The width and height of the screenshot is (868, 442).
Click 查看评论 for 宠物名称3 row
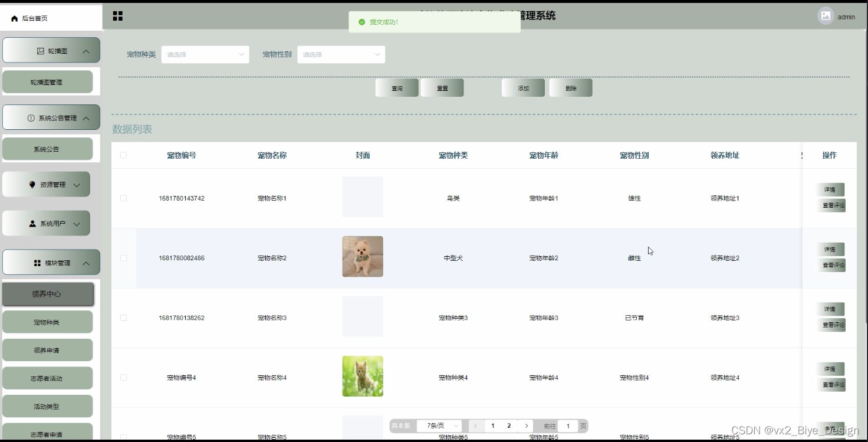831,325
